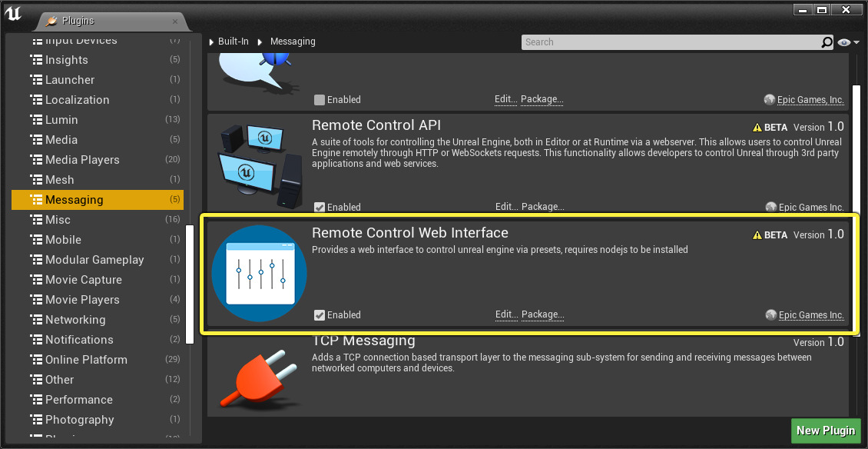The width and height of the screenshot is (868, 449).
Task: Click the category list scrollbar
Action: (x=190, y=284)
